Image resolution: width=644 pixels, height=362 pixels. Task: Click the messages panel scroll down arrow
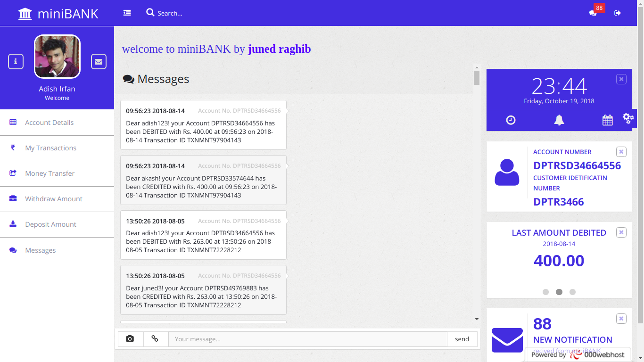tap(477, 319)
